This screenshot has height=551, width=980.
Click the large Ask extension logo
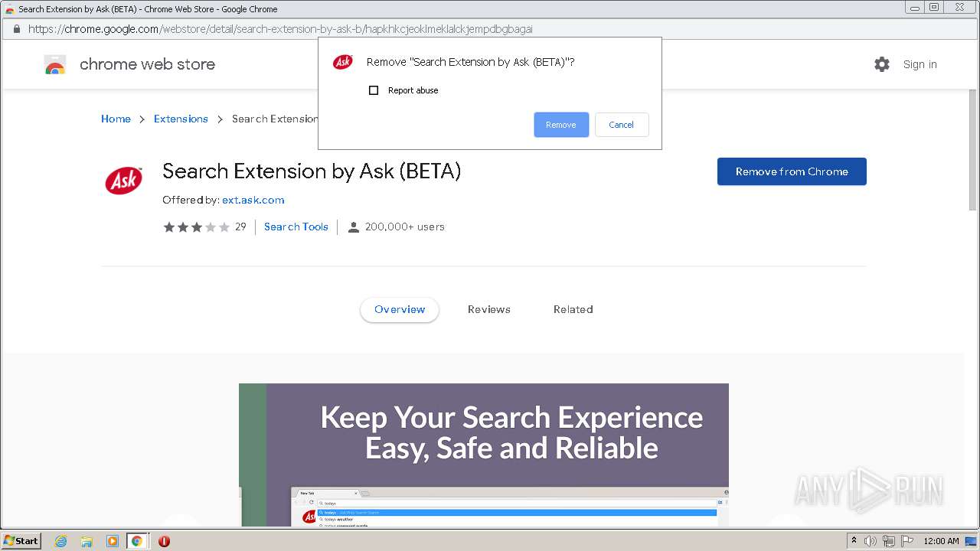tap(123, 181)
